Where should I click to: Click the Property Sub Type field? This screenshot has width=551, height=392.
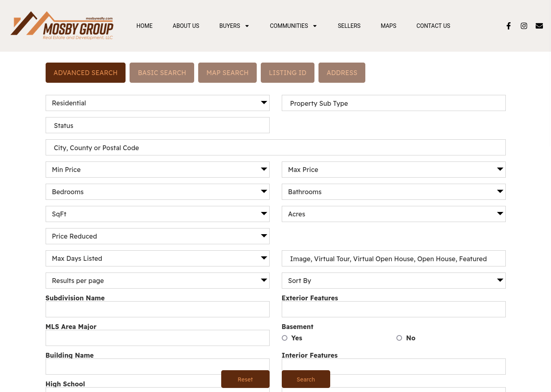tap(394, 103)
